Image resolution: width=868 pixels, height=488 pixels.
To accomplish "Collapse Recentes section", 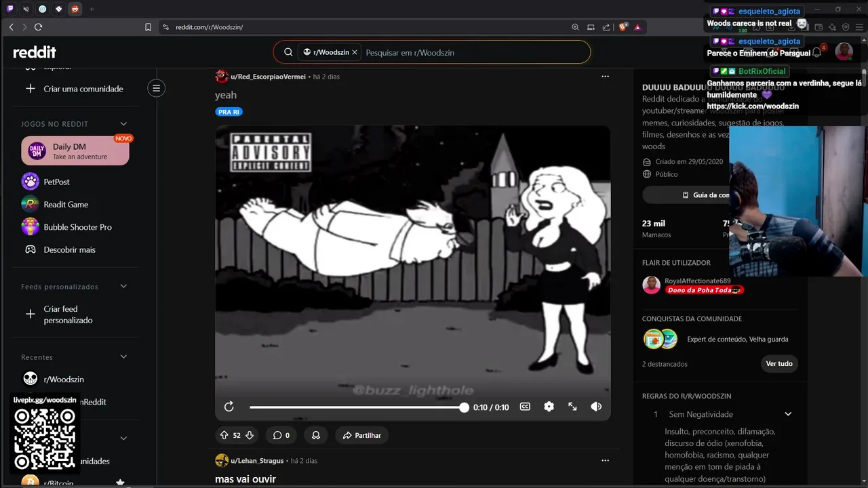I will [123, 357].
